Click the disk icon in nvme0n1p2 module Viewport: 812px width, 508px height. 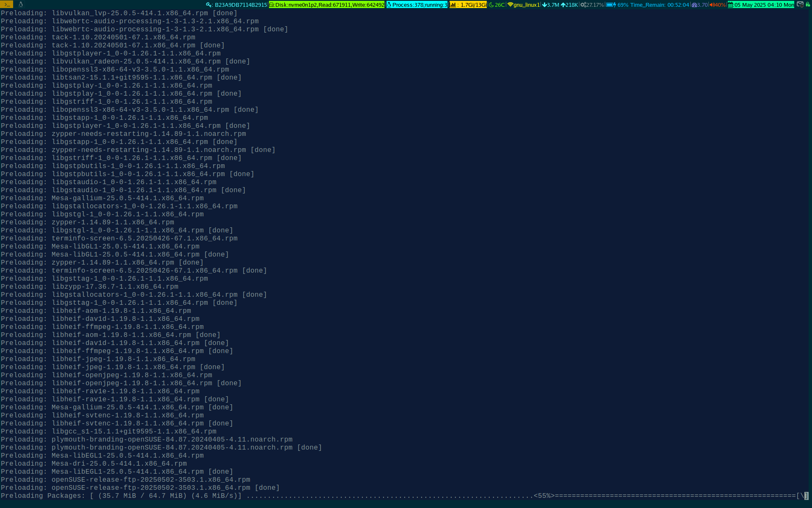point(272,5)
